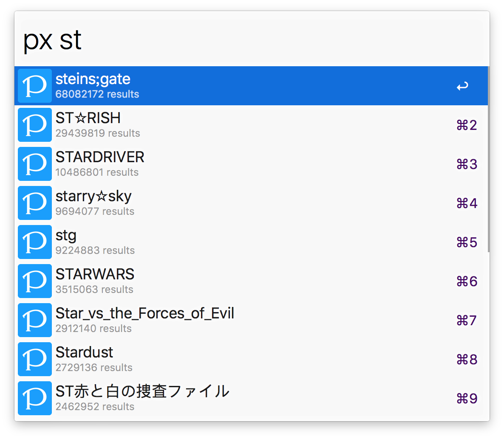
Task: Click the ⌘6 shortcut label
Action: (467, 281)
